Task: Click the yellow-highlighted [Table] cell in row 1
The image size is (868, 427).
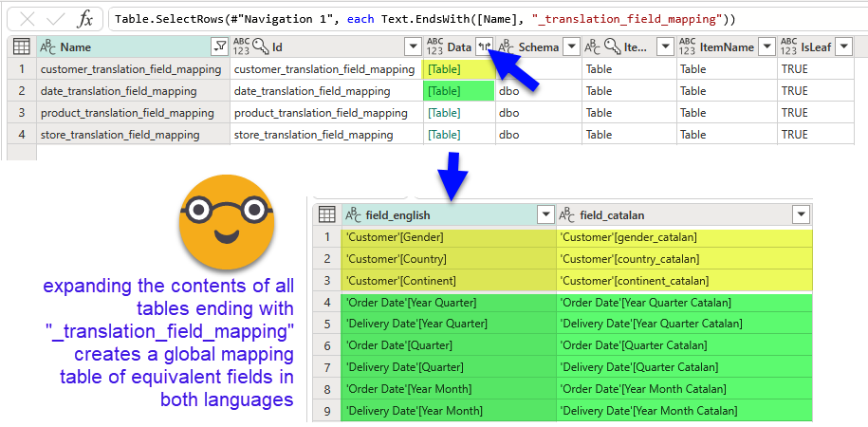Action: [444, 69]
